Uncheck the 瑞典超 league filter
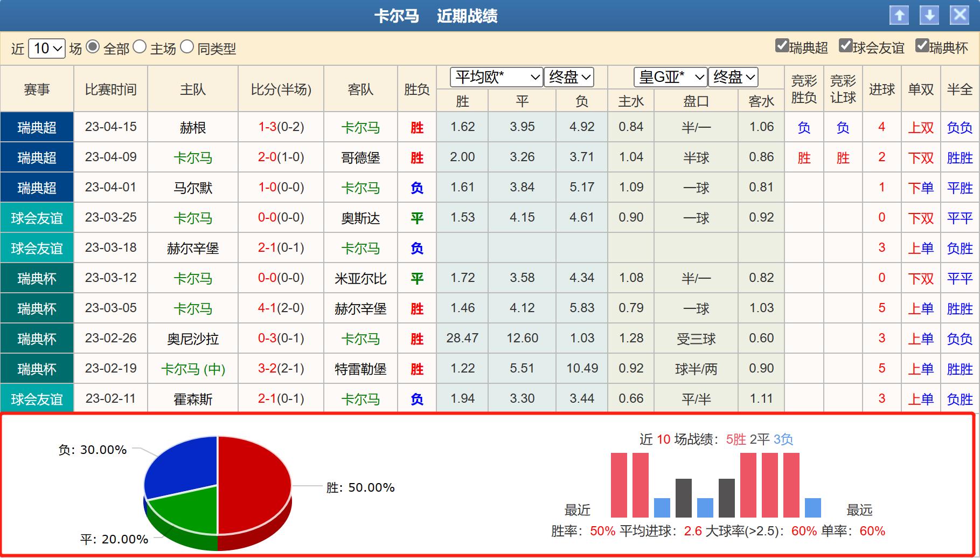The width and height of the screenshot is (980, 558). (x=781, y=47)
